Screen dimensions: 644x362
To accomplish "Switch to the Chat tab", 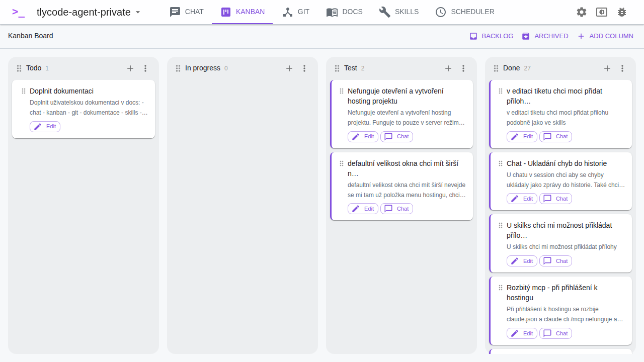I will coord(187,12).
